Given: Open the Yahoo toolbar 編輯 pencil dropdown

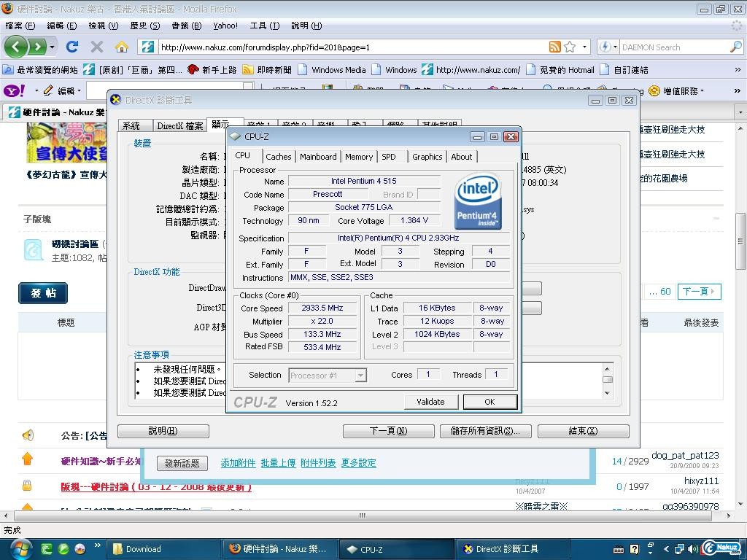Looking at the screenshot, I should click(62, 90).
